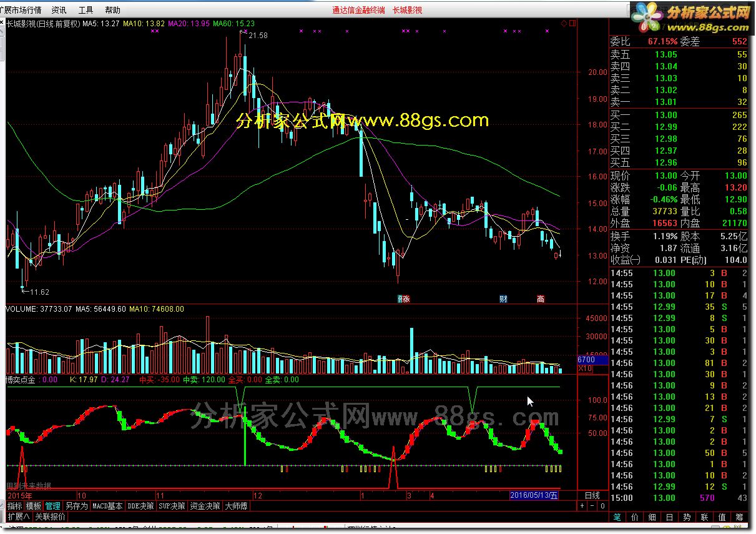Select the 管理 tab
This screenshot has height=534, width=756.
tap(52, 506)
